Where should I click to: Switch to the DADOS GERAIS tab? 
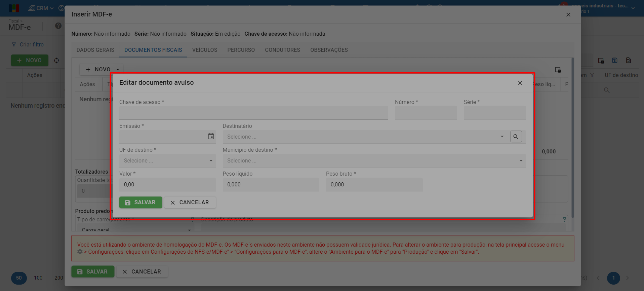95,50
